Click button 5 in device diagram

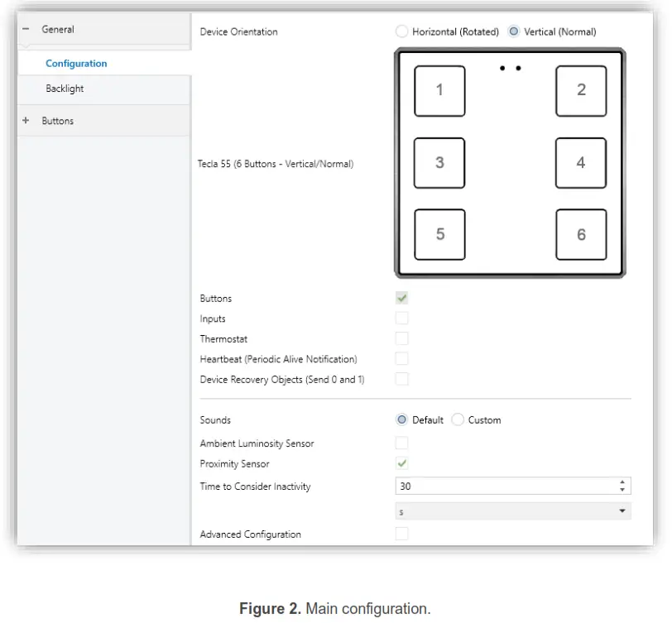pos(439,234)
